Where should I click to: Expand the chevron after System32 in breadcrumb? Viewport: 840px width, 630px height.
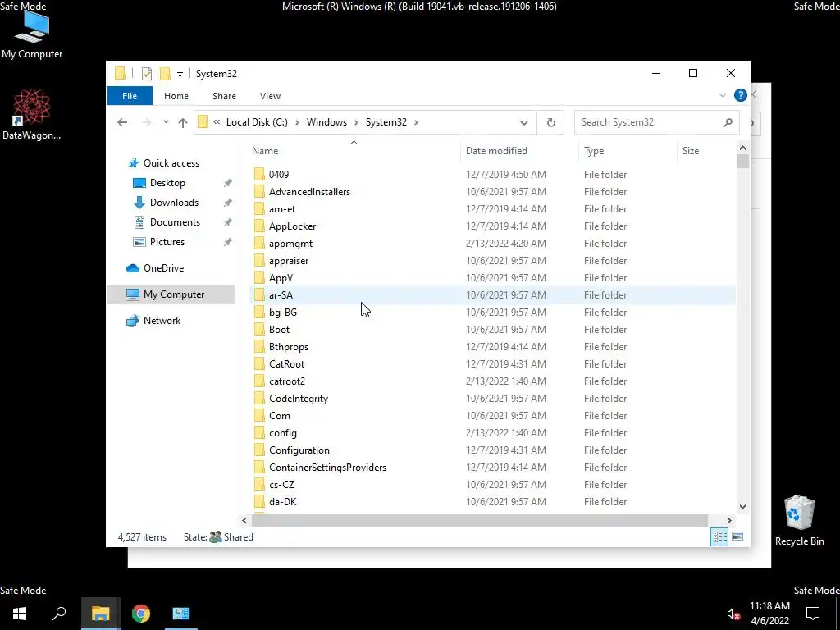click(x=416, y=123)
